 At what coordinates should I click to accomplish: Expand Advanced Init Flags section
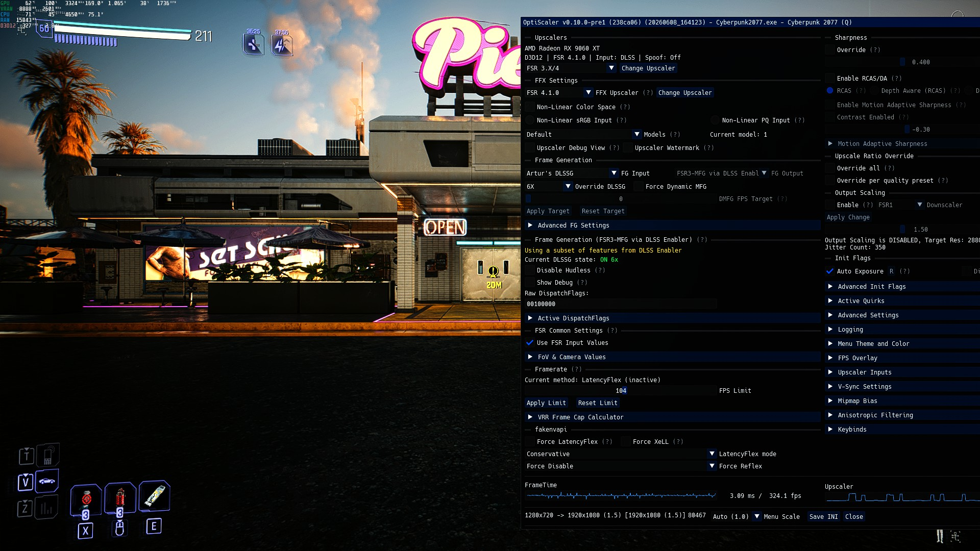[902, 287]
